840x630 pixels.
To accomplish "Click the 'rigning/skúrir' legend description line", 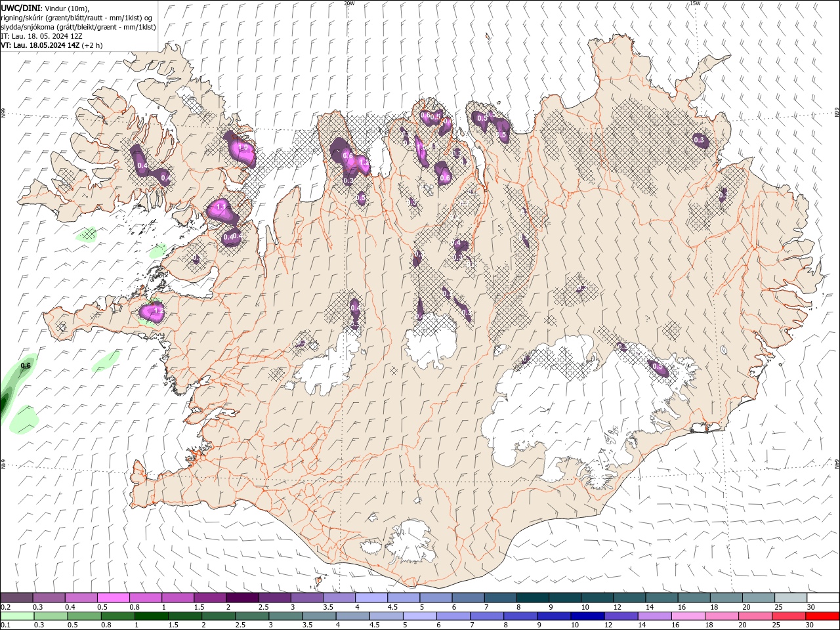I will click(x=77, y=17).
